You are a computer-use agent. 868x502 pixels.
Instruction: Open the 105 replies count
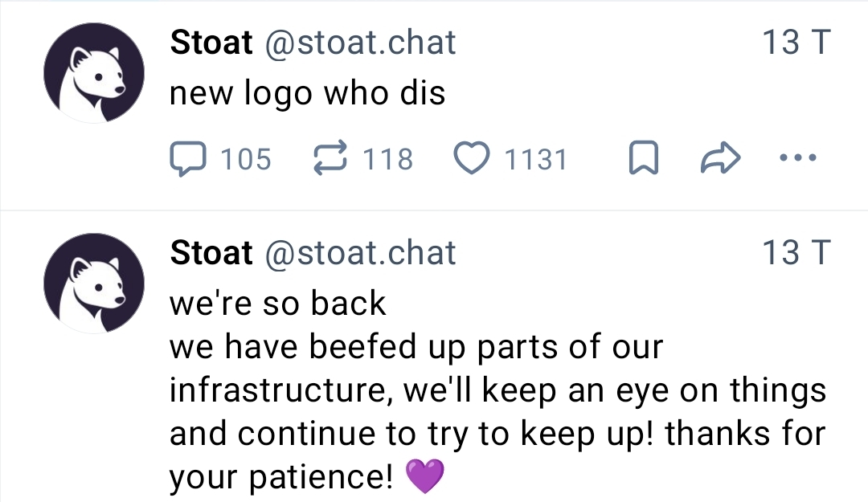pos(245,159)
